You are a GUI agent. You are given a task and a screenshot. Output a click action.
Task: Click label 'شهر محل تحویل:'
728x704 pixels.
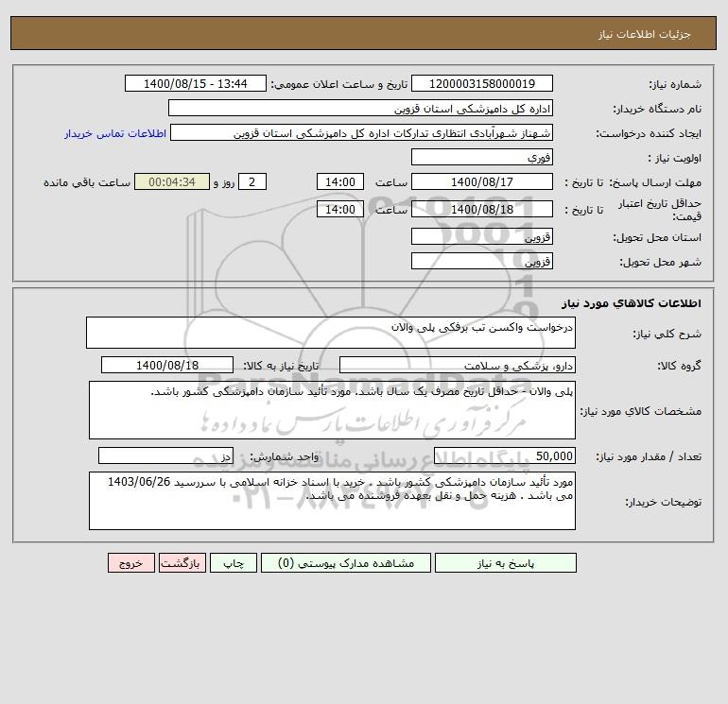click(660, 262)
